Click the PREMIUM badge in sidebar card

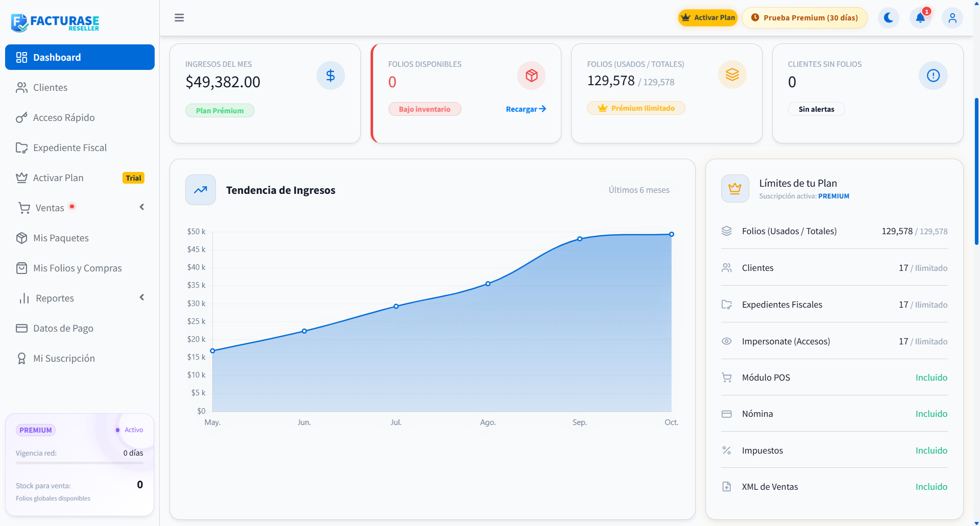36,430
